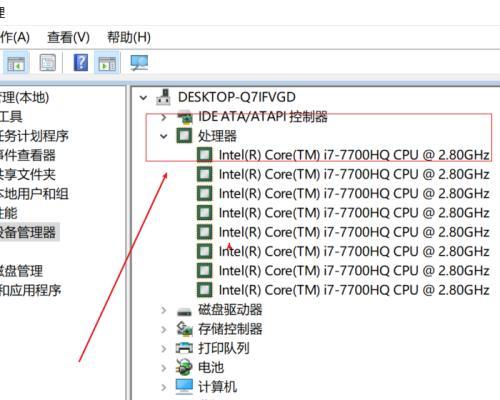Viewport: 500px width, 400px height.
Task: Select the IDE ATA/ATAPI 控制器 label
Action: pyautogui.click(x=263, y=117)
